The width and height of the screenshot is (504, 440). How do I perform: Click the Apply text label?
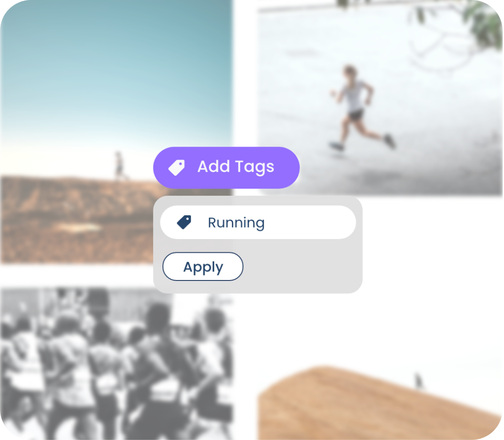(203, 267)
